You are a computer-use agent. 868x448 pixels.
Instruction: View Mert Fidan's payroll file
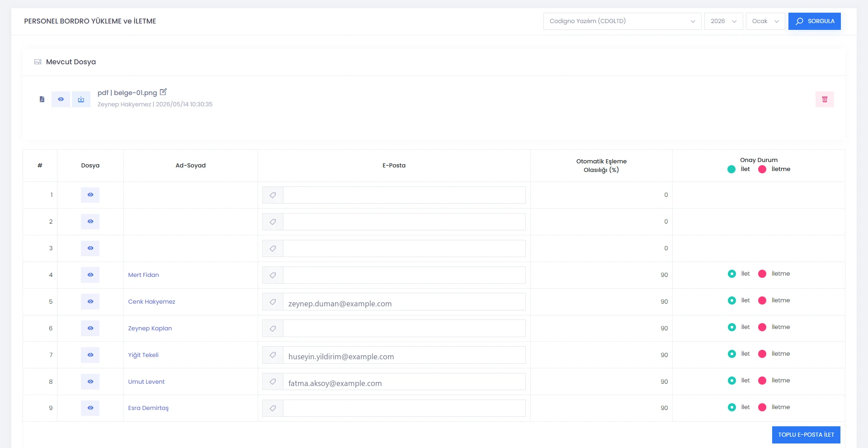click(x=90, y=275)
